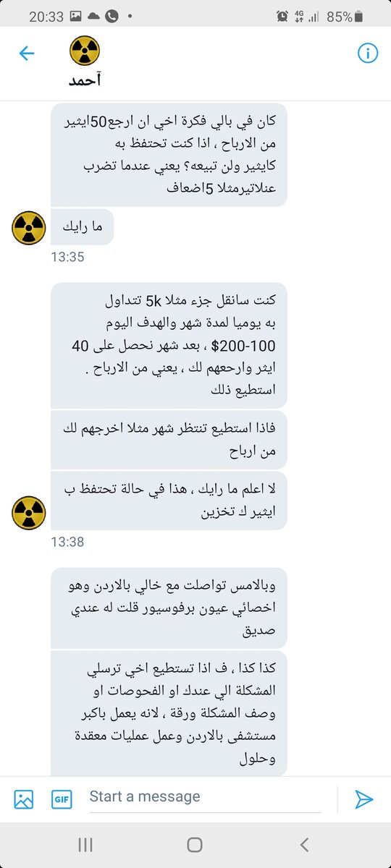Open the contact name آحمد

[x=85, y=81]
